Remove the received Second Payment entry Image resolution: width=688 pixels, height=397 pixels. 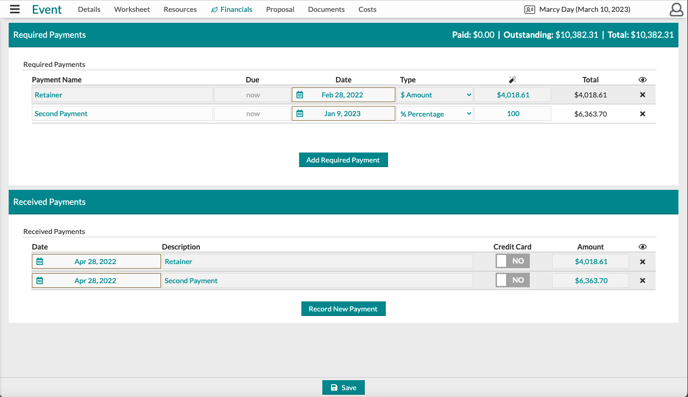[x=642, y=280]
